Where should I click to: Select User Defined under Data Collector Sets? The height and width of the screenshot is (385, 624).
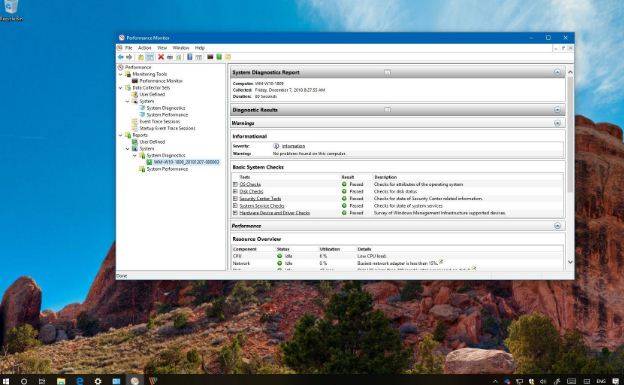[x=152, y=94]
